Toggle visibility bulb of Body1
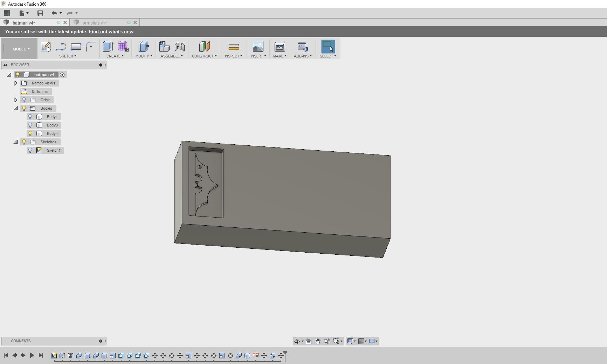Image resolution: width=607 pixels, height=364 pixels. pos(30,117)
